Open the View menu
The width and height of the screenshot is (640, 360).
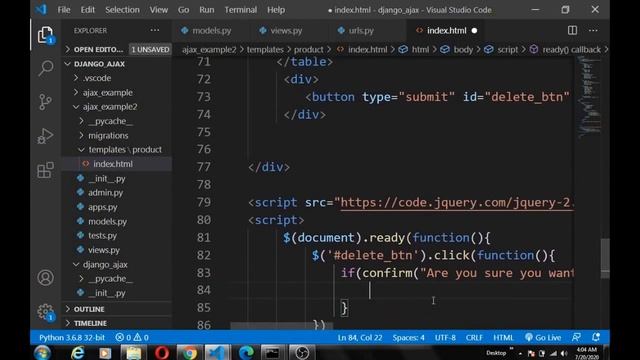(x=158, y=10)
